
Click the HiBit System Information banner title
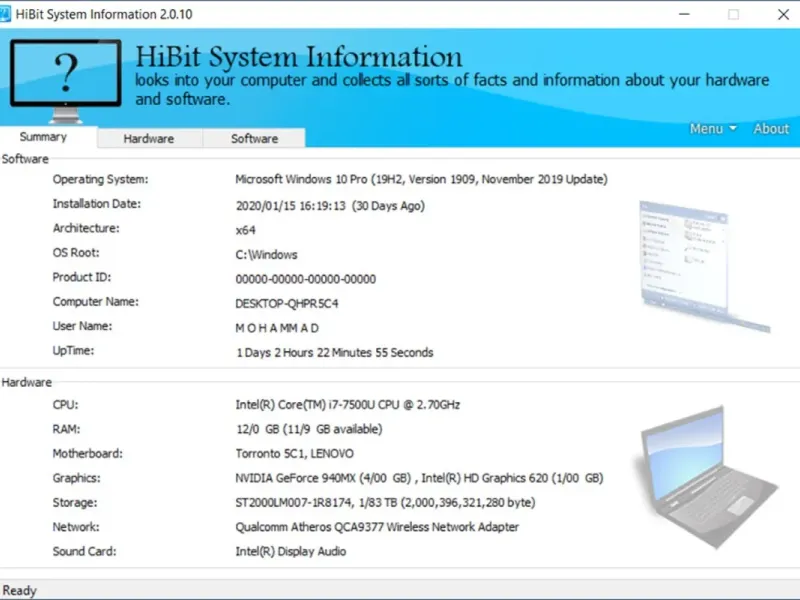tap(299, 56)
